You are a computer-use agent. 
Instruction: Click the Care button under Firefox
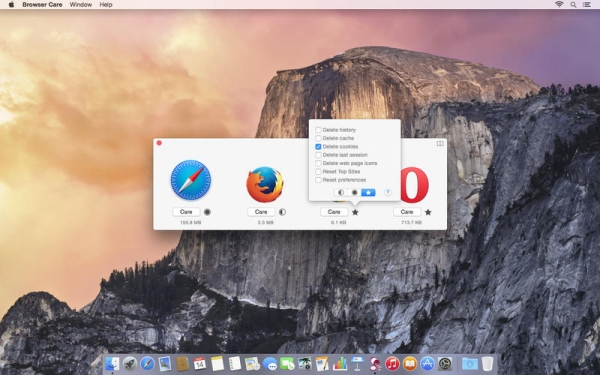(x=261, y=212)
